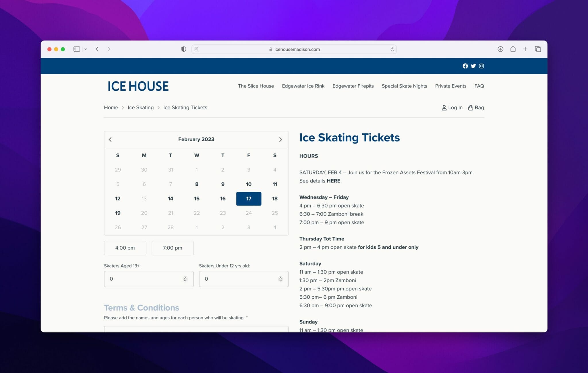Image resolution: width=588 pixels, height=373 pixels.
Task: Click the ICE HOUSE logo
Action: (x=138, y=86)
